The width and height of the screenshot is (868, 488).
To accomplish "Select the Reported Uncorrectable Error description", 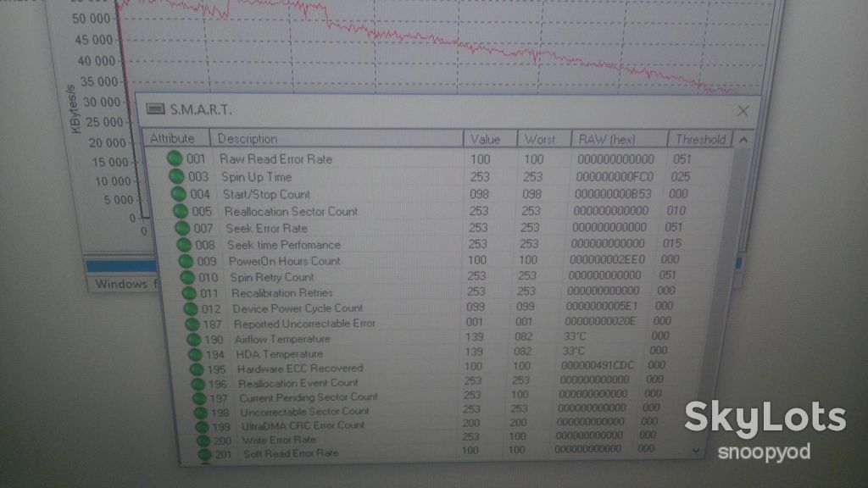I will coord(304,324).
